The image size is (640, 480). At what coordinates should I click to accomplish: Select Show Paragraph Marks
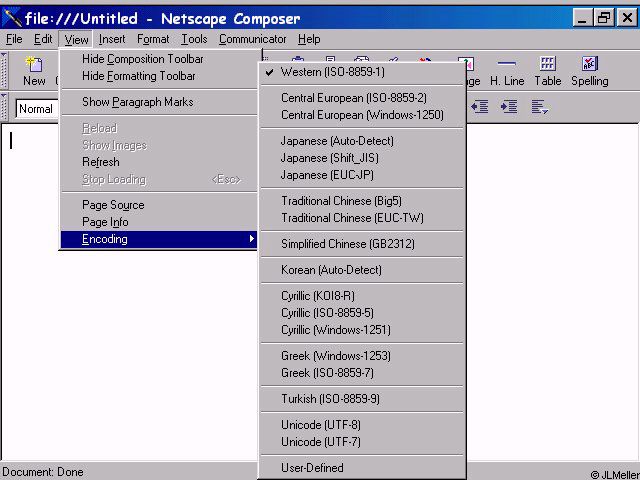click(x=159, y=102)
